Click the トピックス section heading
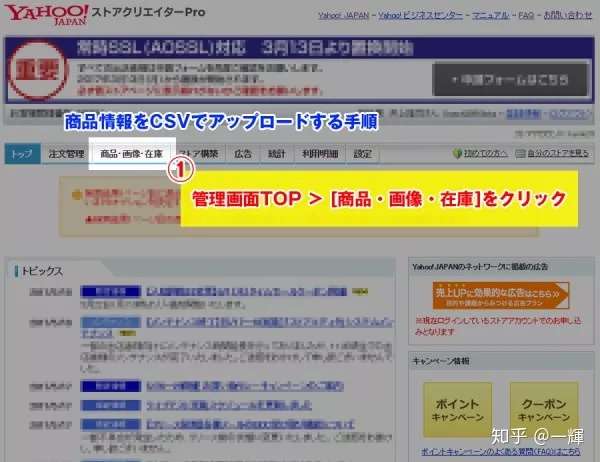Screen dimensions: 600x462 point(42,271)
